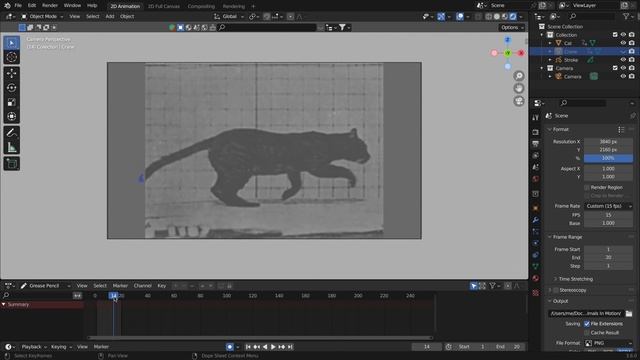The image size is (640, 360).
Task: Click the outliner filter funnel icon
Action: point(626,16)
